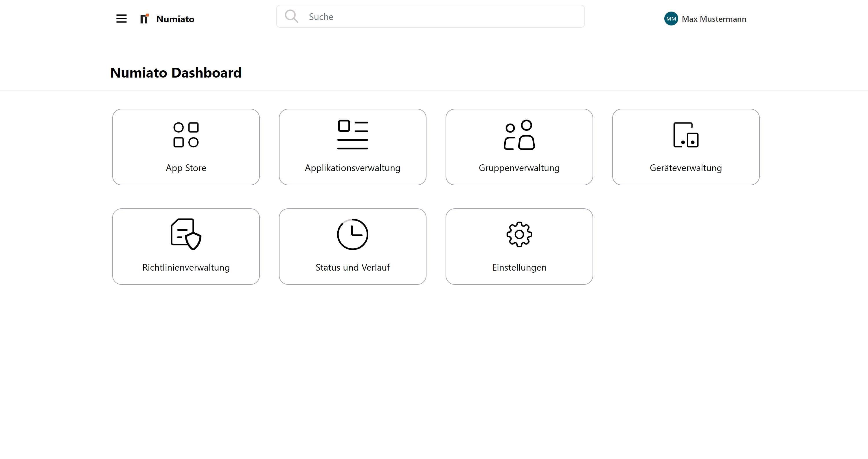
Task: Click the Geräteverwaltung devices icon
Action: 686,135
